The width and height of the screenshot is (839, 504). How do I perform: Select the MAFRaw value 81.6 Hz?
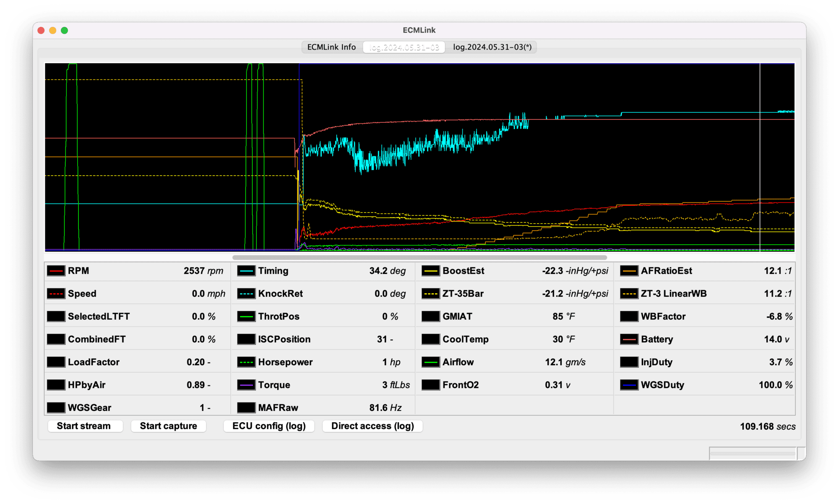tap(385, 408)
